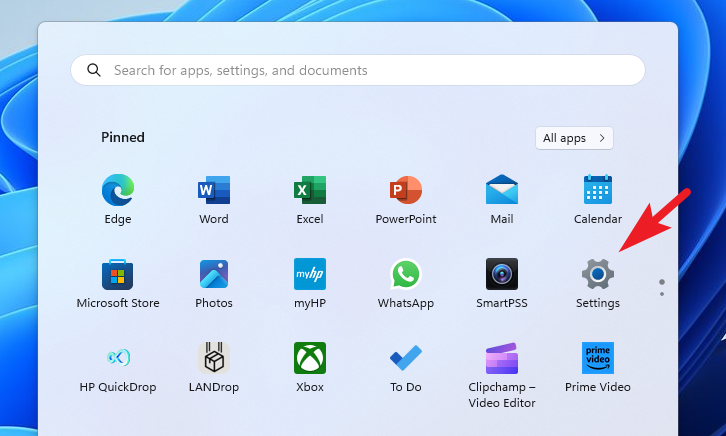Image resolution: width=726 pixels, height=436 pixels.
Task: Focus the Start menu search box
Action: tap(358, 70)
